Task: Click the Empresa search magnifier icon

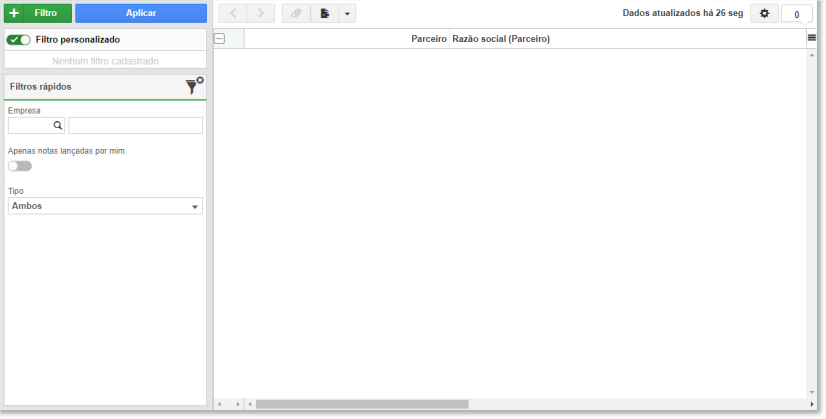Action: tap(57, 125)
